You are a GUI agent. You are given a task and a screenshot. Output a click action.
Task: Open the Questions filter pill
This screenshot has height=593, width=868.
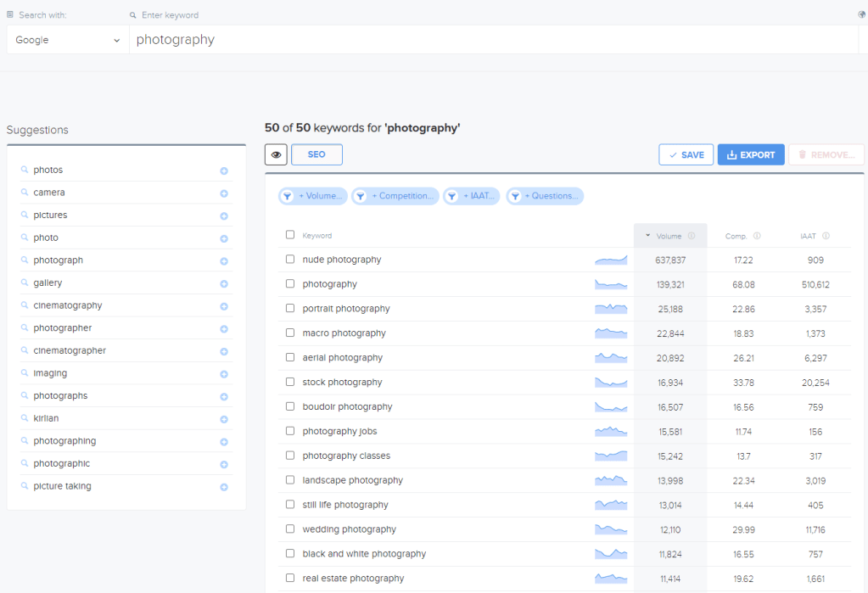pyautogui.click(x=545, y=196)
